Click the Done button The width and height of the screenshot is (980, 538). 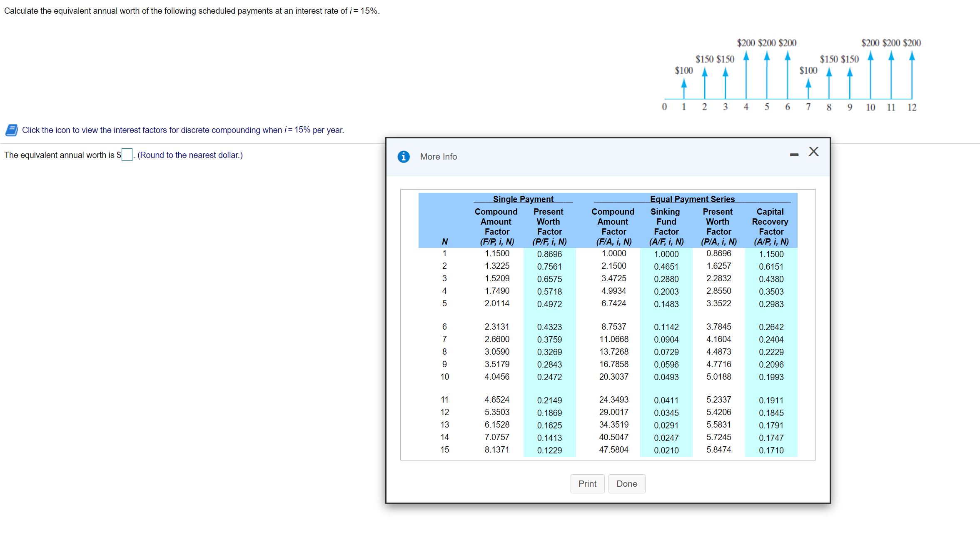pos(627,483)
